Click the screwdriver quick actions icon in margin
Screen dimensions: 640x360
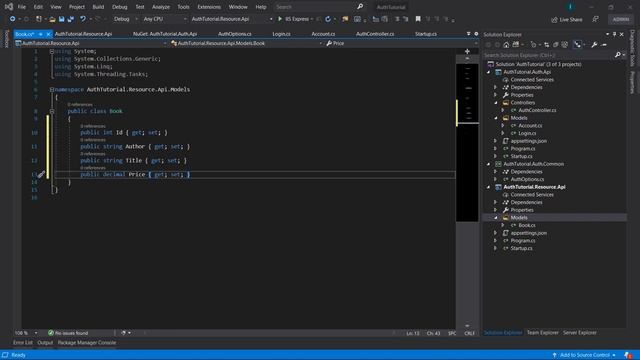point(41,174)
